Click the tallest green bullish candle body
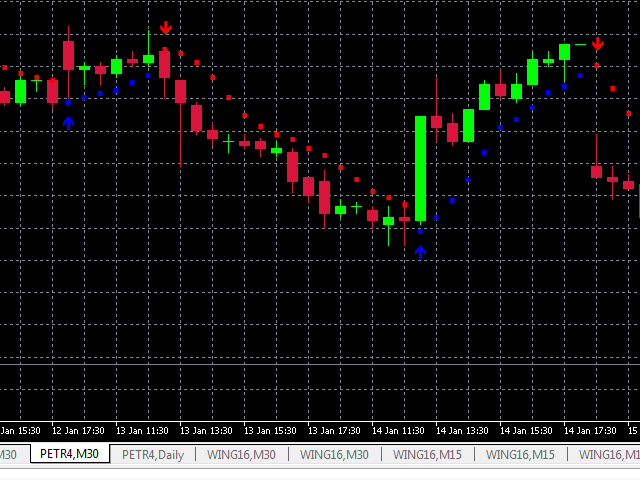 [x=421, y=168]
